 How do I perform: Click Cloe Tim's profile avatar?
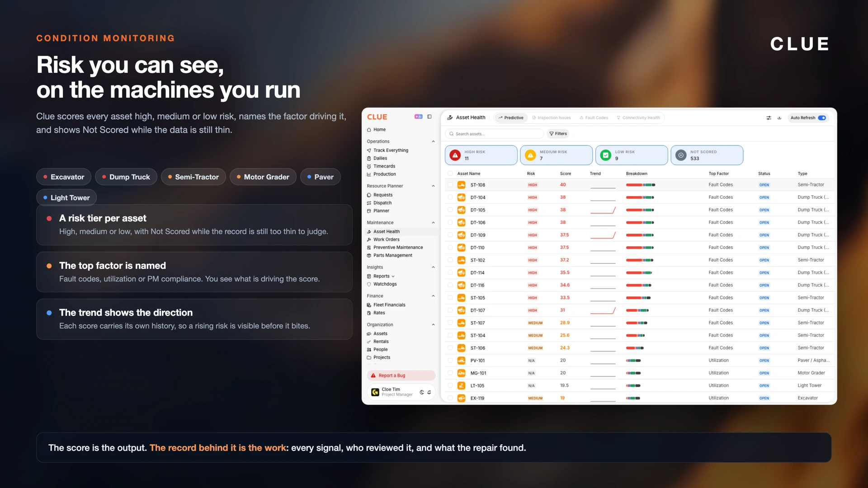coord(375,392)
